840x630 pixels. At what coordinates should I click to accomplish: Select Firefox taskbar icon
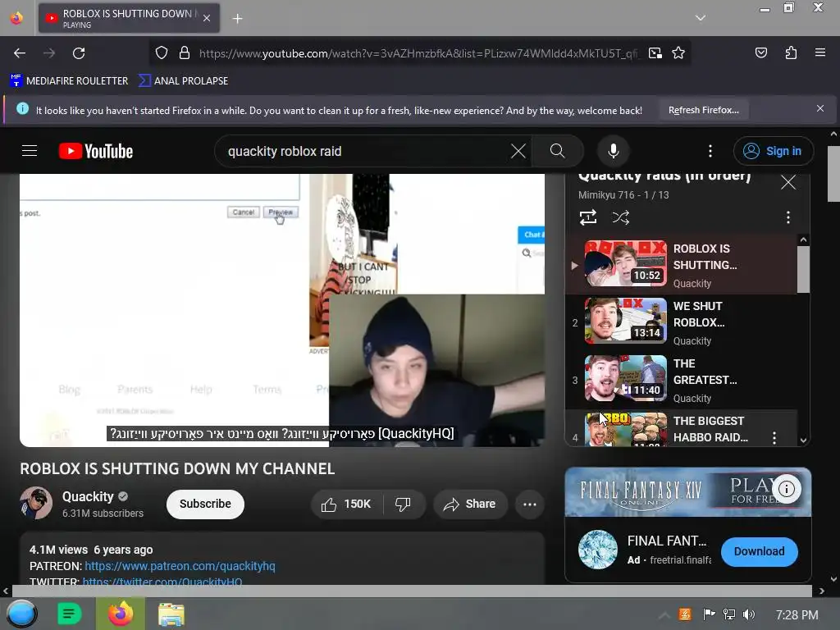(x=121, y=614)
